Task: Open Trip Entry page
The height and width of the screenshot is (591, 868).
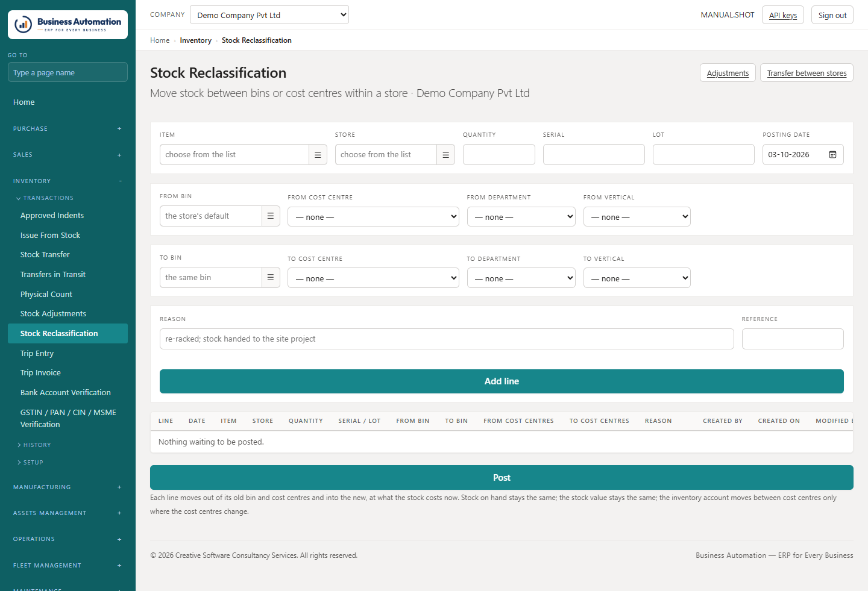Action: (x=68, y=354)
